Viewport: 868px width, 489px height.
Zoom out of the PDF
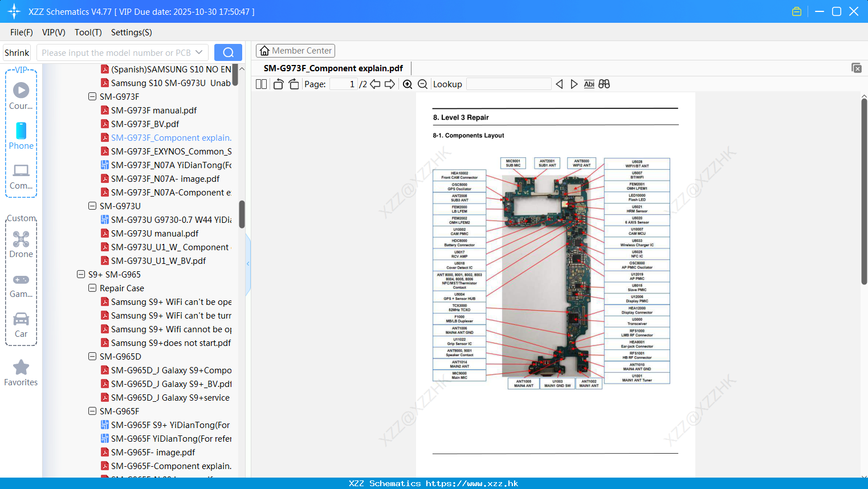point(422,84)
